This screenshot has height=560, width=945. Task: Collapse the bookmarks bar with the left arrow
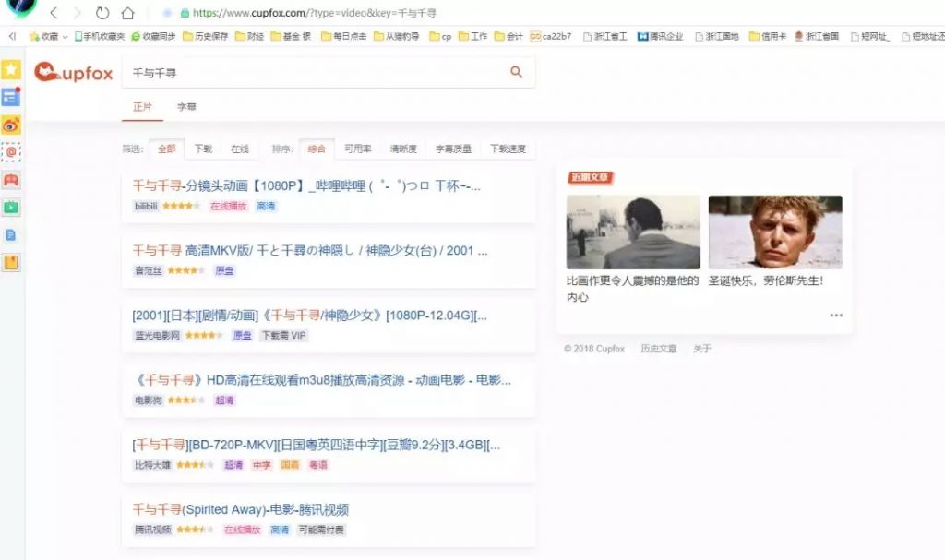pyautogui.click(x=12, y=36)
